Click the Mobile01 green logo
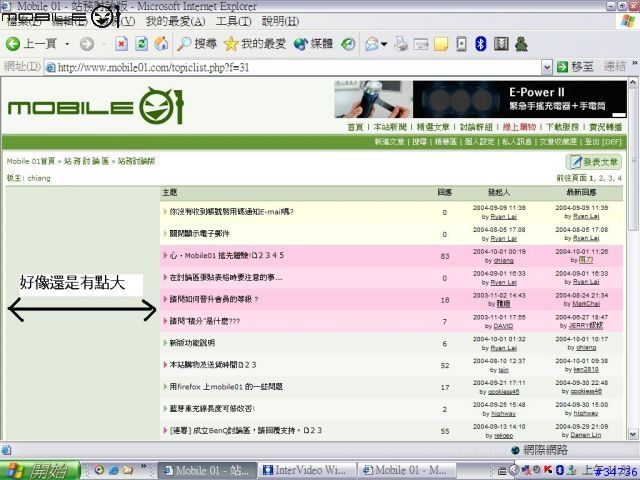 pyautogui.click(x=96, y=107)
